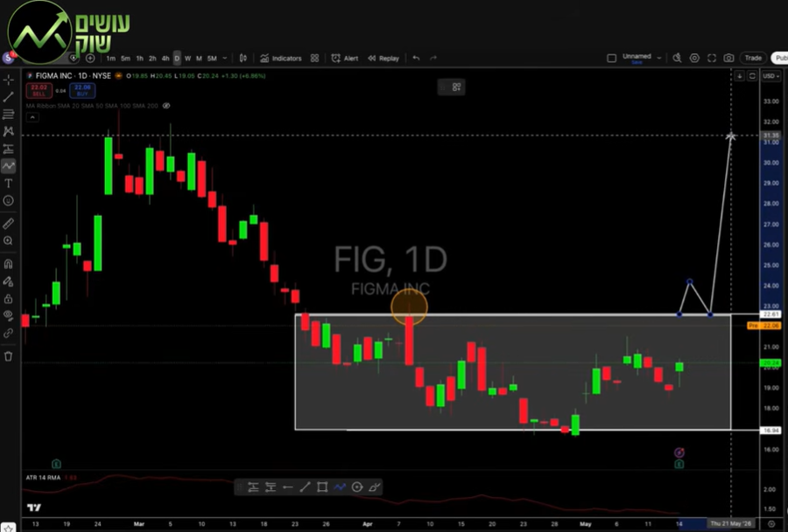Open the user profile avatar
The image size is (788, 532).
point(8,58)
